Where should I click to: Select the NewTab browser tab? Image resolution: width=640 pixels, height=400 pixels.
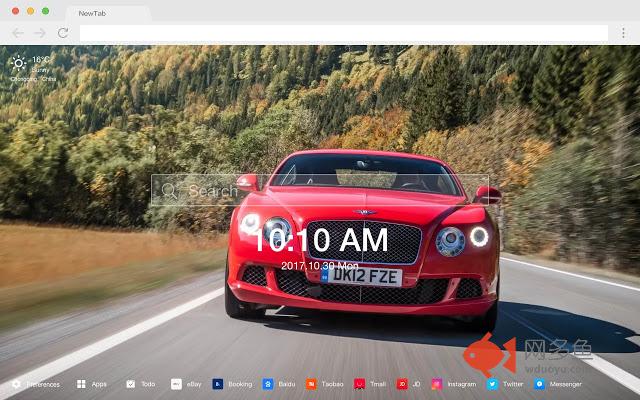109,13
